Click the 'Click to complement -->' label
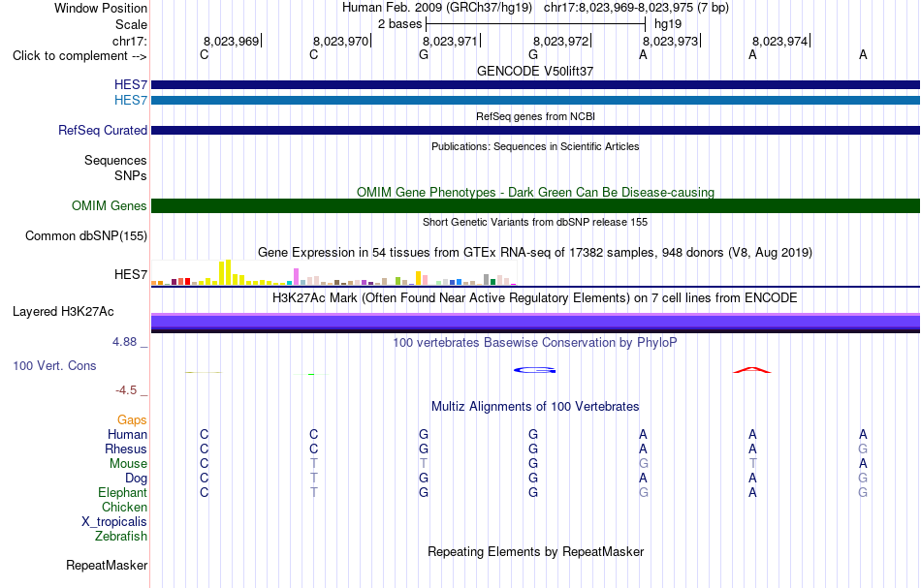 [79, 56]
